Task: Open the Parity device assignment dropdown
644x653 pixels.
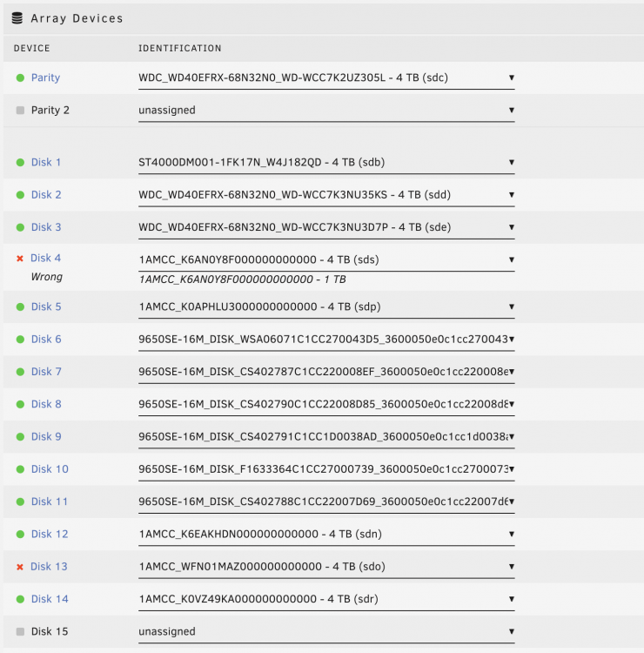Action: tap(326, 77)
